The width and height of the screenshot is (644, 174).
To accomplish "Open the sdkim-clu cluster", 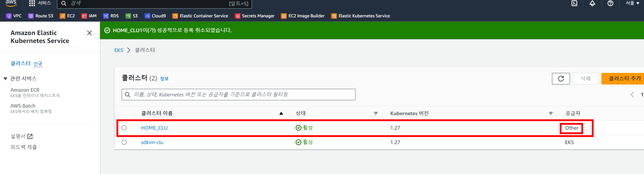I will click(152, 142).
